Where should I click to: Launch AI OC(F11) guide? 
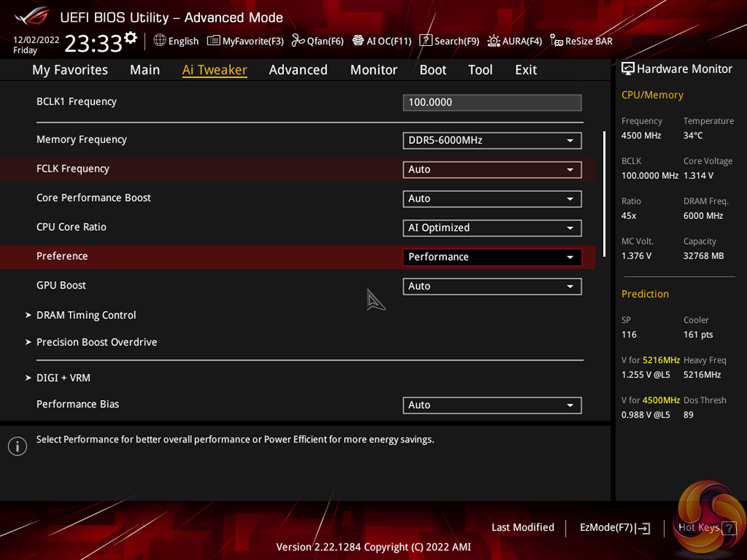click(x=382, y=41)
